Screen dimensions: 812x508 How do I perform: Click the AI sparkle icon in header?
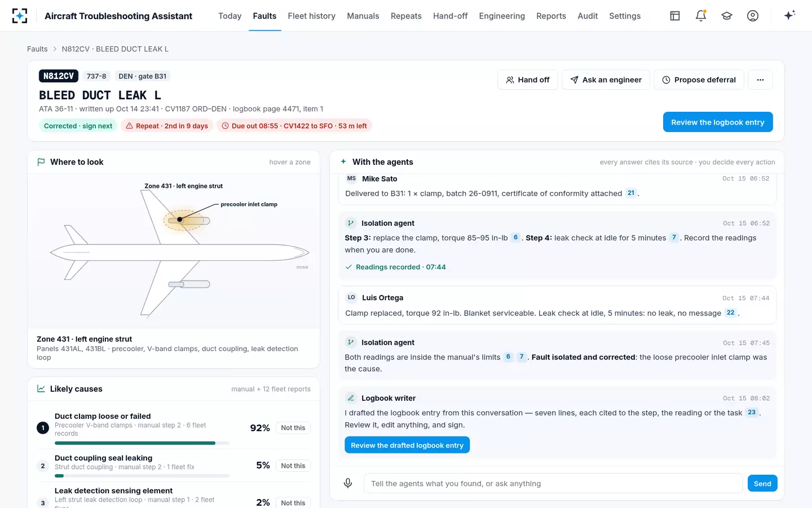click(x=789, y=15)
